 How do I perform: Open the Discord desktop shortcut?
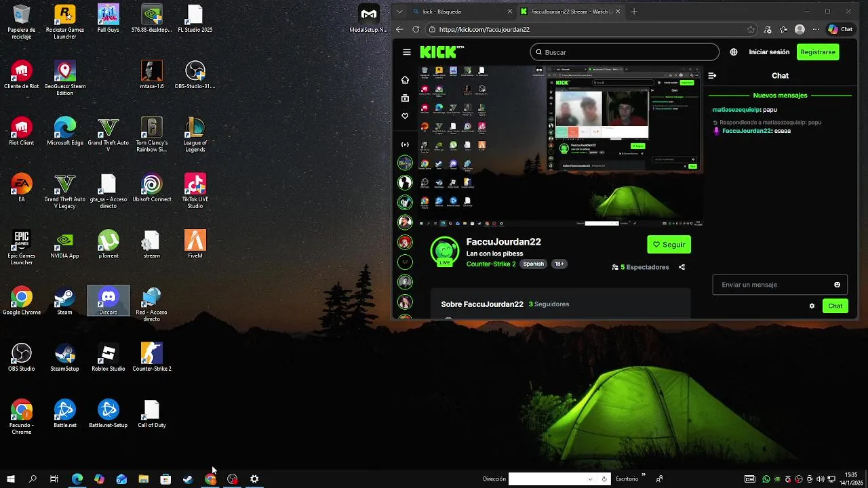point(108,300)
